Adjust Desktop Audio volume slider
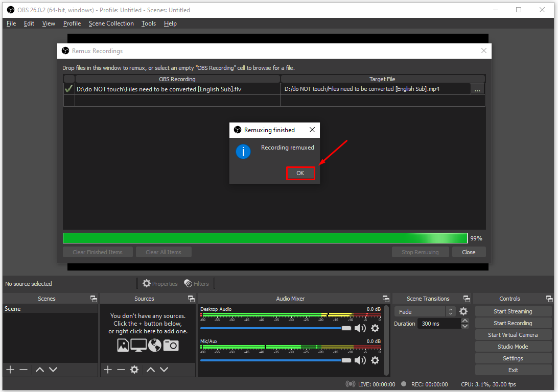Screen dimensions: 558x392 click(x=276, y=328)
